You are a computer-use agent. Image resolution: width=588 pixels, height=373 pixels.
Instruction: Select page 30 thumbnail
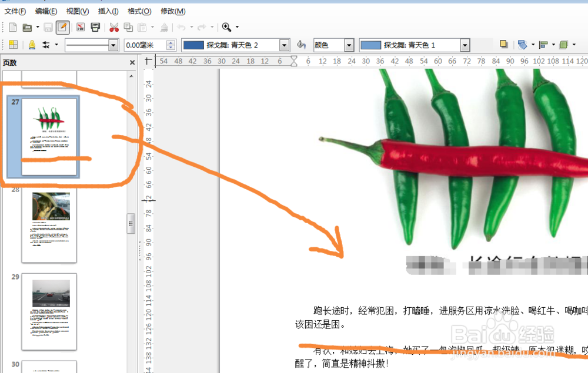tap(49, 367)
